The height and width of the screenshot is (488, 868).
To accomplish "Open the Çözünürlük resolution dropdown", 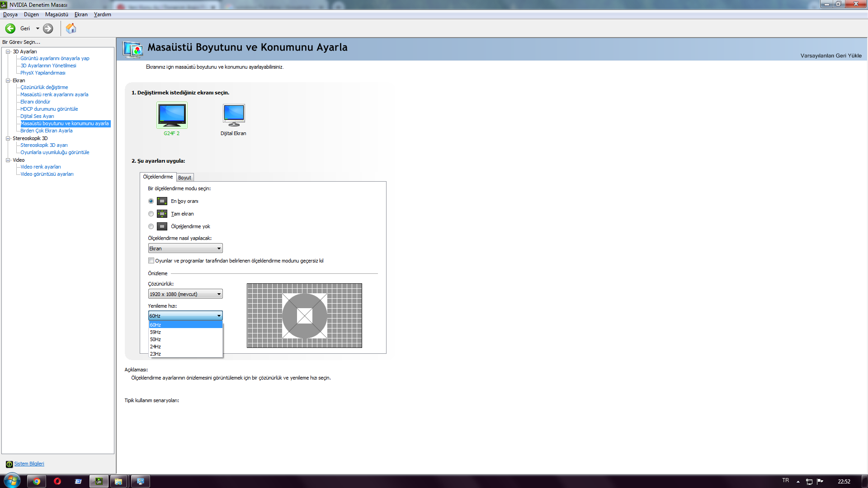I will point(185,294).
